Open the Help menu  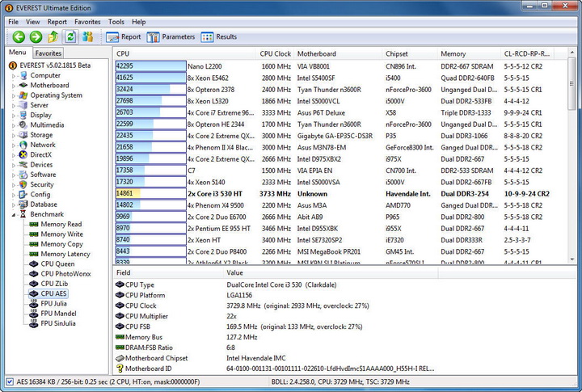coord(138,22)
